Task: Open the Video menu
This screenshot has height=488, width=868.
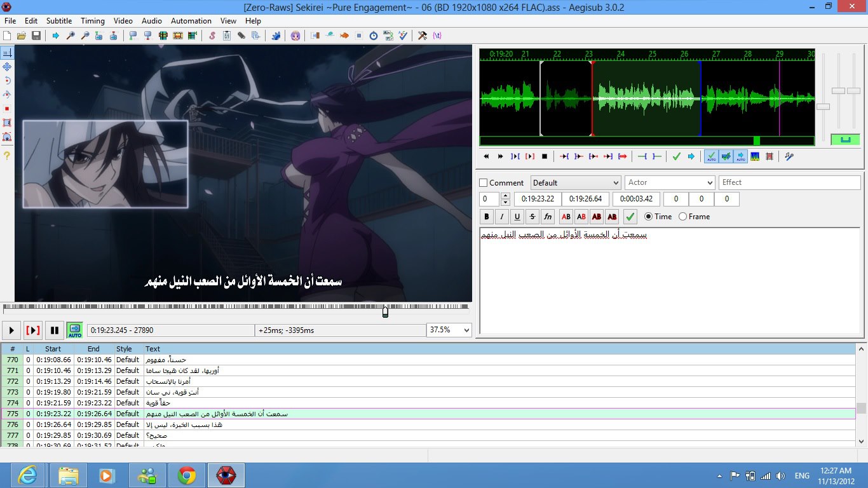Action: pyautogui.click(x=123, y=21)
